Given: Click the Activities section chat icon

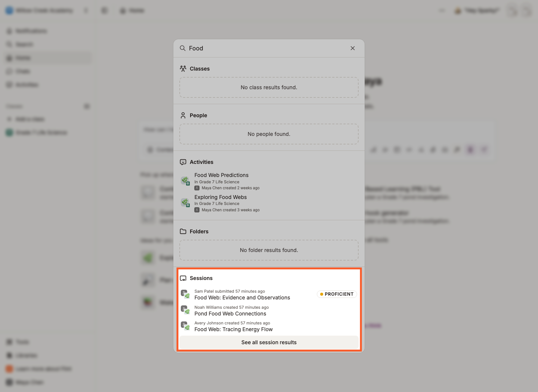Looking at the screenshot, I should tap(183, 162).
